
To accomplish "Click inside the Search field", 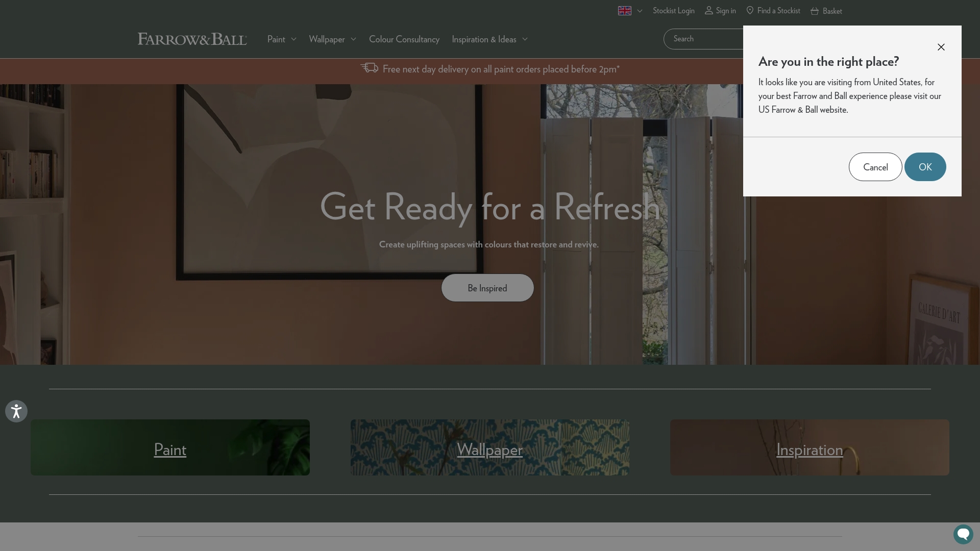I will pos(704,39).
